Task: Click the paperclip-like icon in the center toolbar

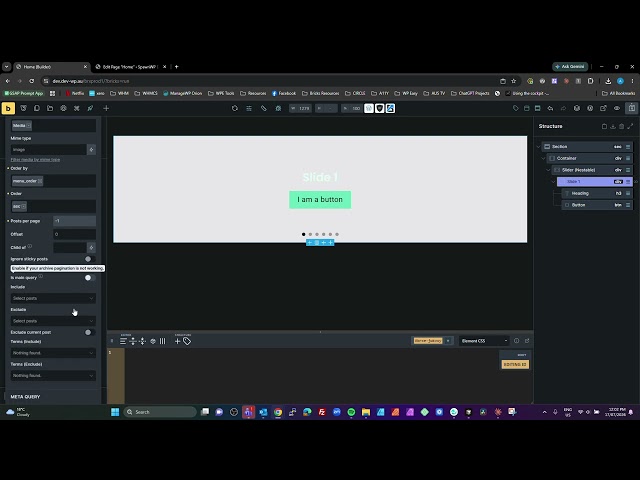Action: click(x=264, y=108)
